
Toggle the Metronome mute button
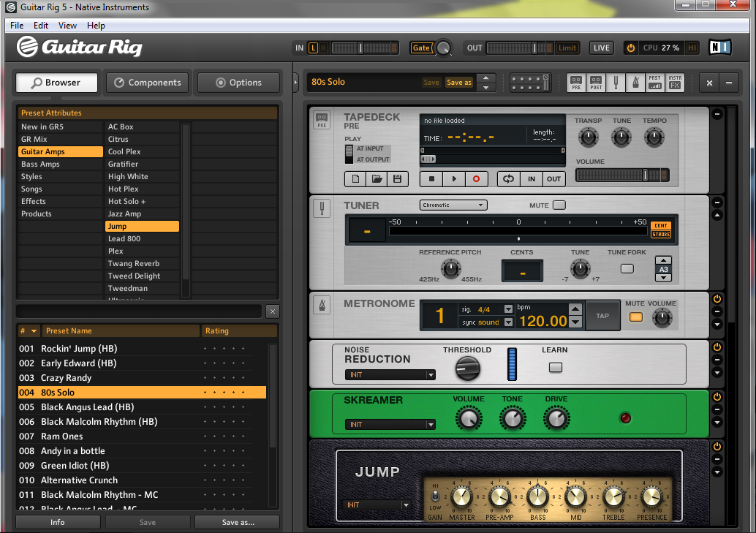(636, 317)
